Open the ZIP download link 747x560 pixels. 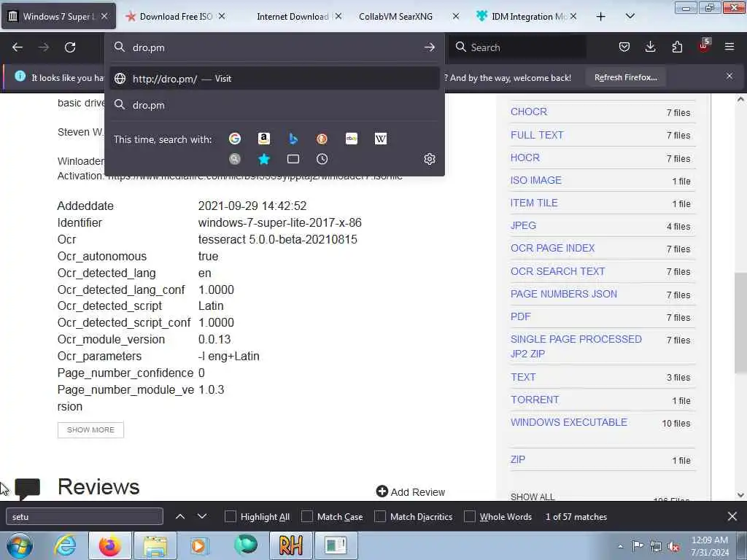pos(518,459)
